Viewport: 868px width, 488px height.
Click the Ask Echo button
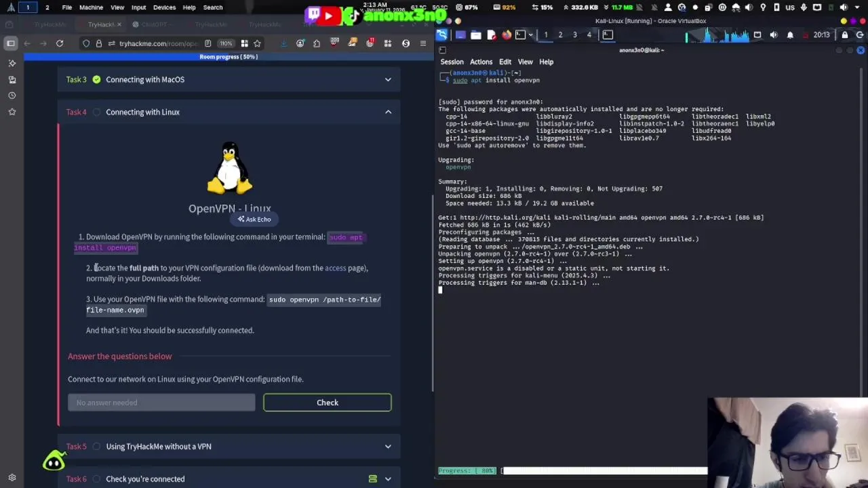[254, 220]
